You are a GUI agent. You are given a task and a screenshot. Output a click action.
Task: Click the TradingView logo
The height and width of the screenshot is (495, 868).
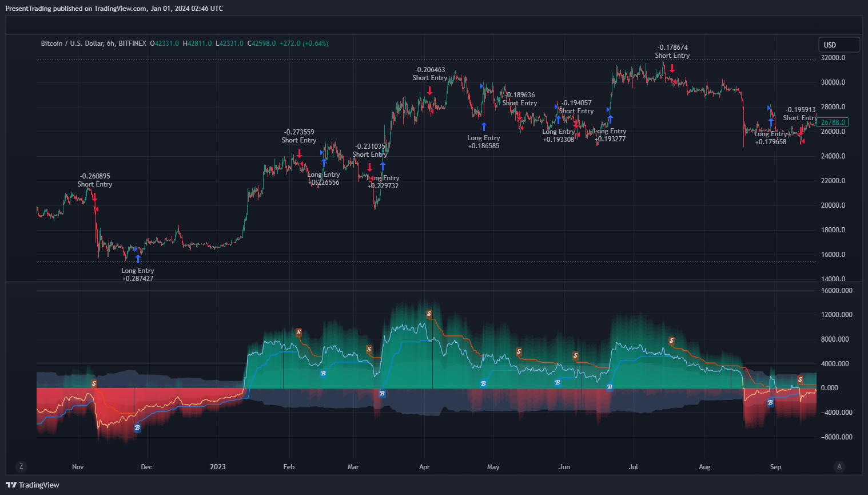[x=33, y=485]
